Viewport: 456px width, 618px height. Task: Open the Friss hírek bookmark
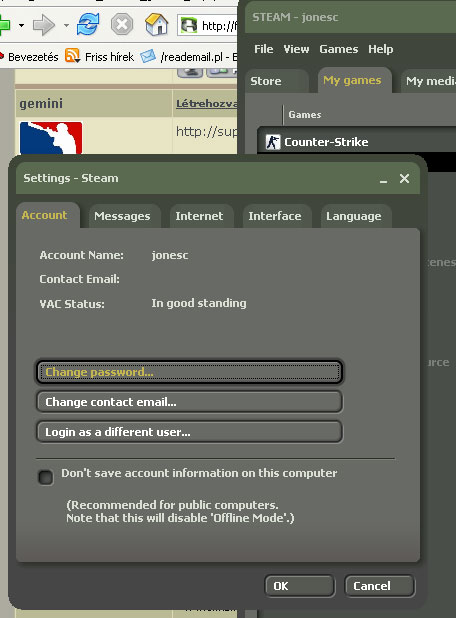(109, 57)
